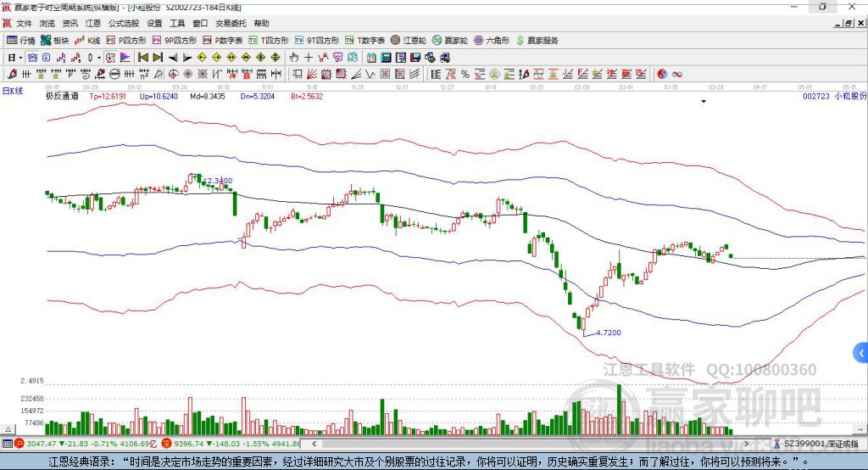Open the 六角形 hexagon tool
The width and height of the screenshot is (868, 470).
click(x=492, y=41)
